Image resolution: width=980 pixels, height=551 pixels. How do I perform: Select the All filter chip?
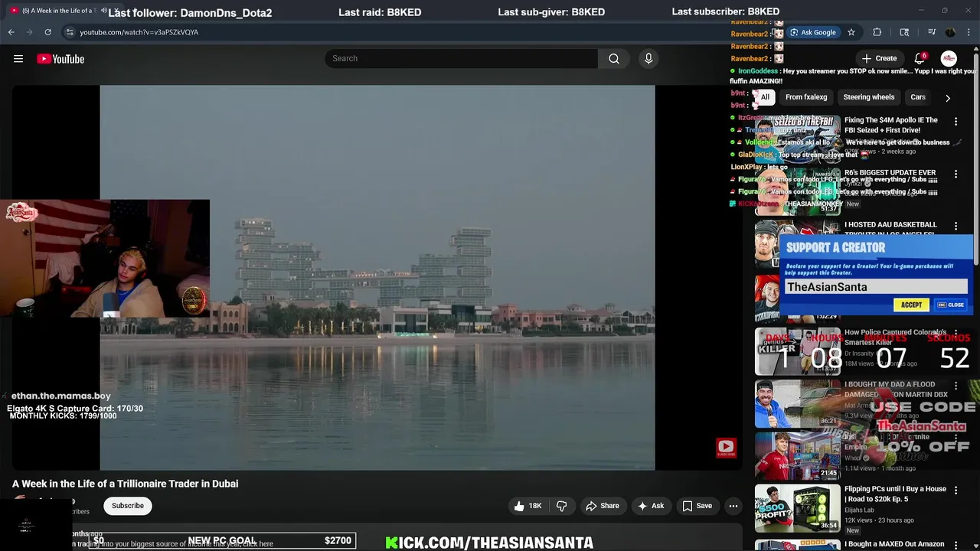pyautogui.click(x=765, y=97)
